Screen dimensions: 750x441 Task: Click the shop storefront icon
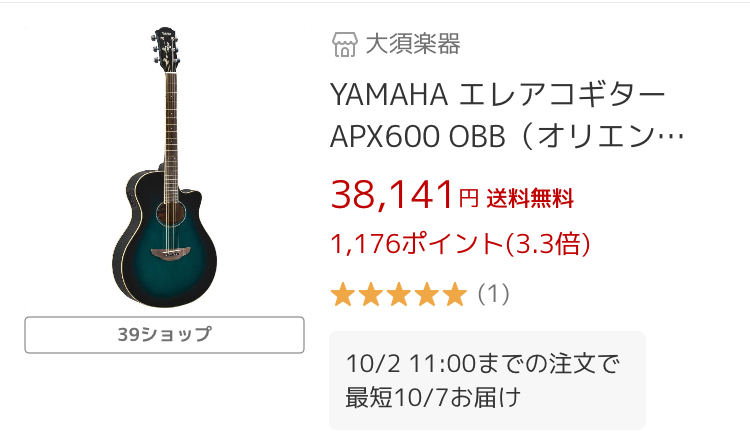tap(345, 44)
